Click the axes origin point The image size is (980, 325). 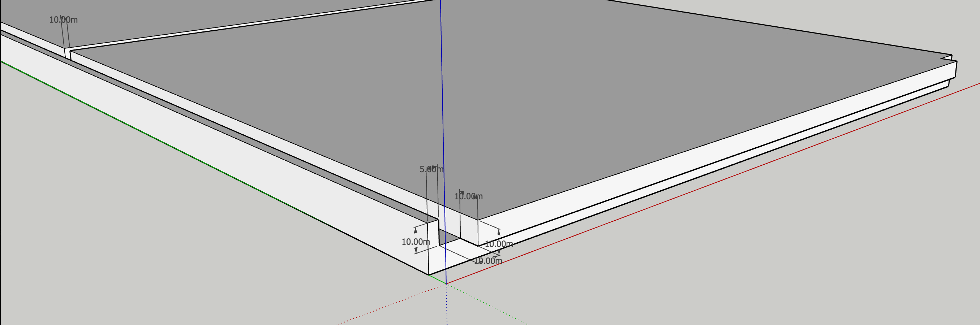[446, 283]
